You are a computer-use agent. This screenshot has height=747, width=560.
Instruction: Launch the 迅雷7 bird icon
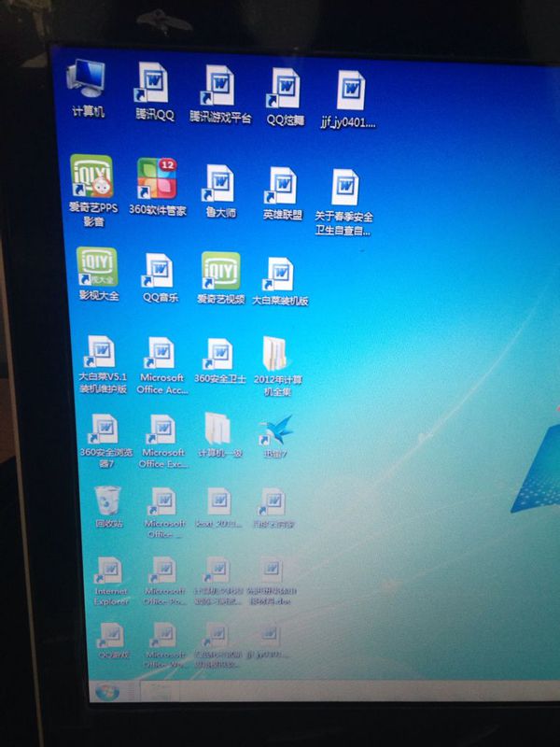[275, 436]
